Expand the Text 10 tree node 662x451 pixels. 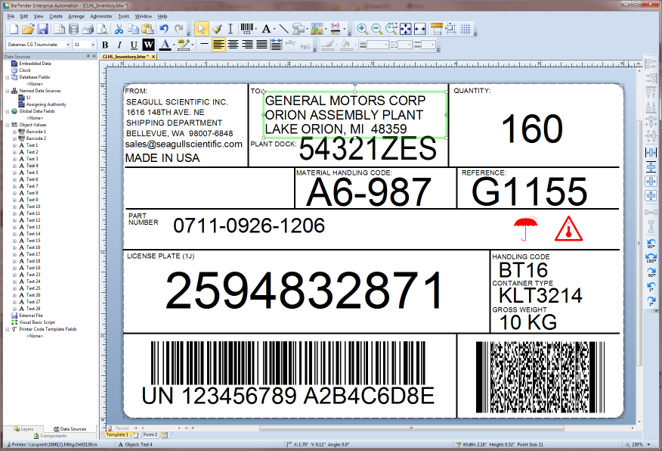click(x=14, y=206)
